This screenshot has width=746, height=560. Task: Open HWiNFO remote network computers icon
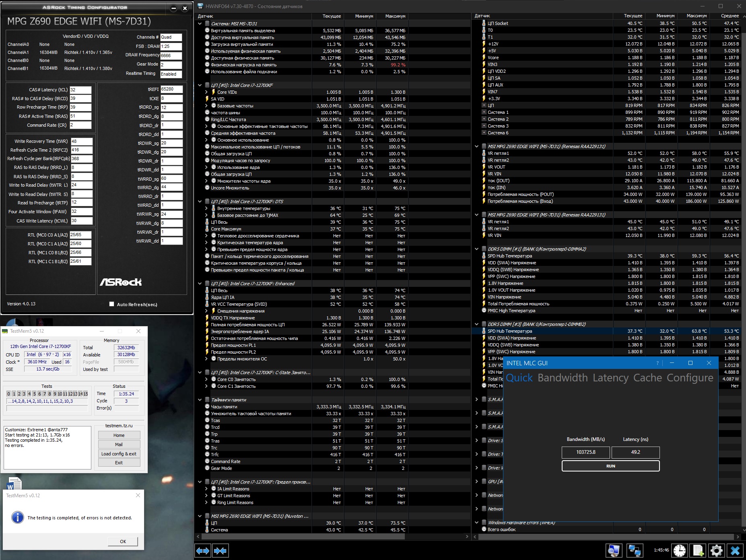point(635,550)
